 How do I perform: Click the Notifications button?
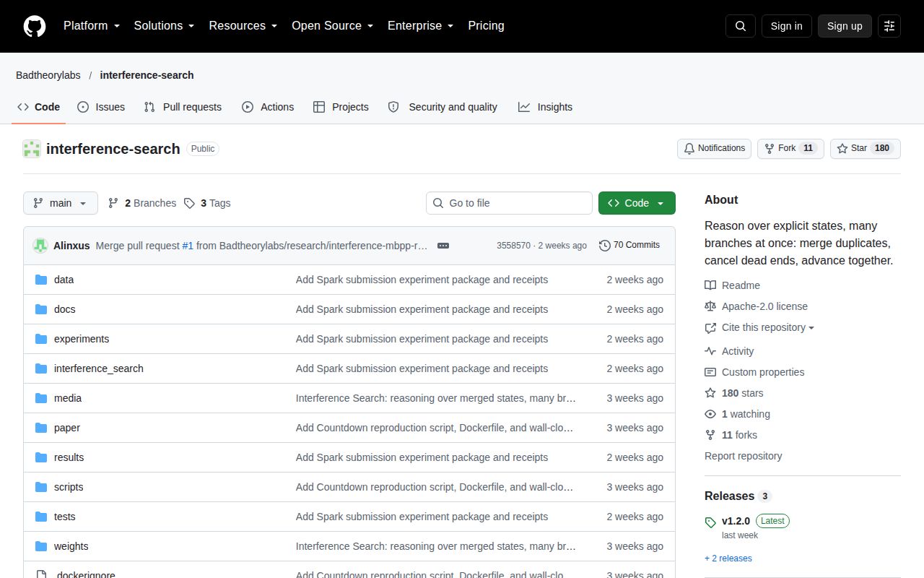[x=714, y=149]
